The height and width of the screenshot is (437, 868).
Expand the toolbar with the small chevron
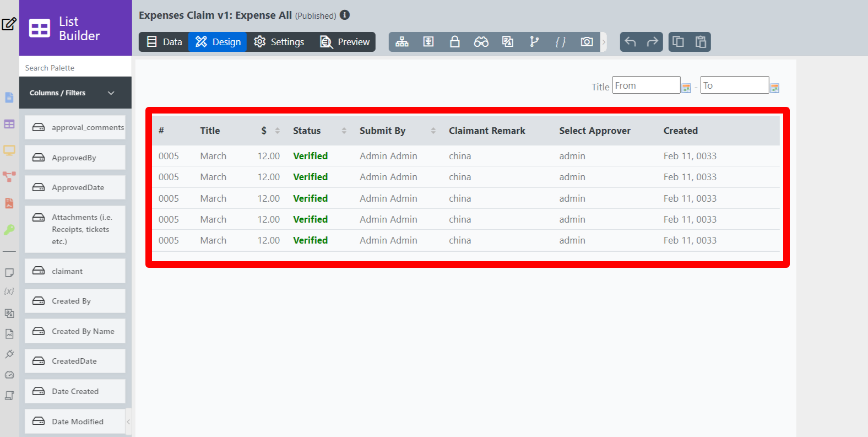click(604, 42)
